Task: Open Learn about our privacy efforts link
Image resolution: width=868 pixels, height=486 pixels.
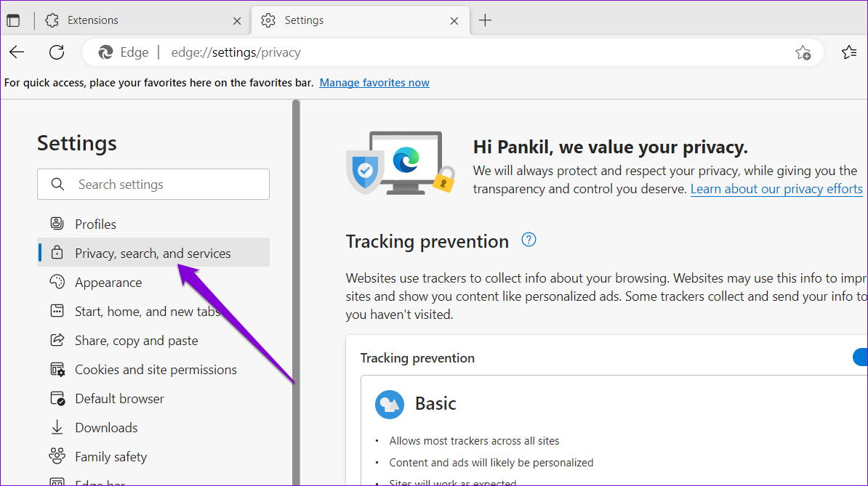Action: pyautogui.click(x=776, y=189)
